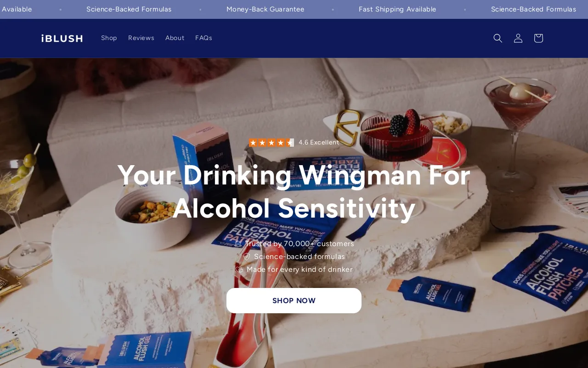Viewport: 588px width, 368px height.
Task: Click Made for every kind of drinker text
Action: (300, 270)
